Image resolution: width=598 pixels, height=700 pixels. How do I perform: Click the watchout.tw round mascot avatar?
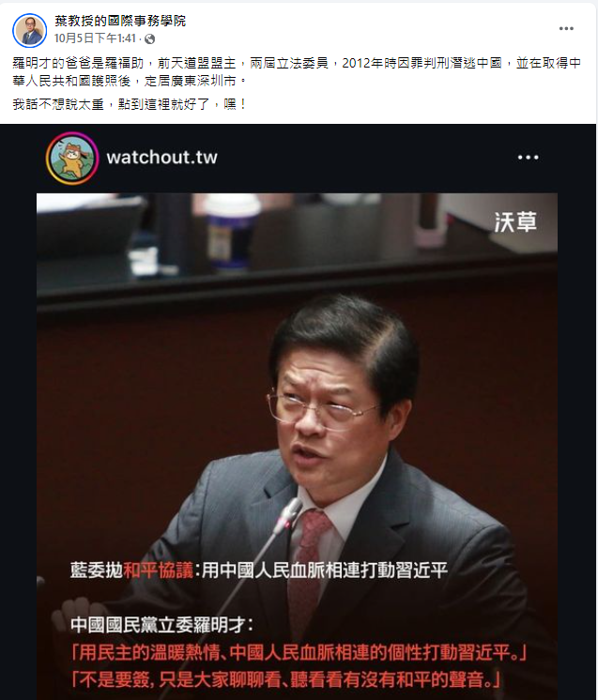(x=72, y=158)
